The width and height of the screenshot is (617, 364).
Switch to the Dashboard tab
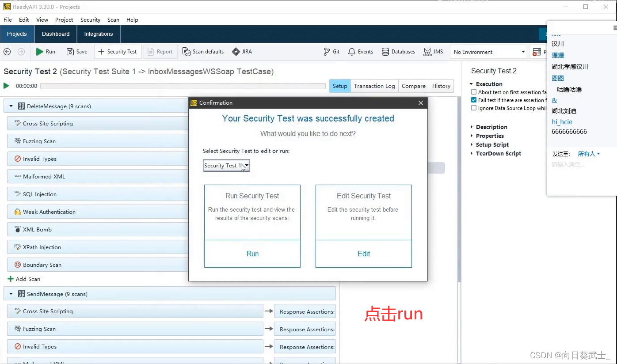tap(56, 34)
